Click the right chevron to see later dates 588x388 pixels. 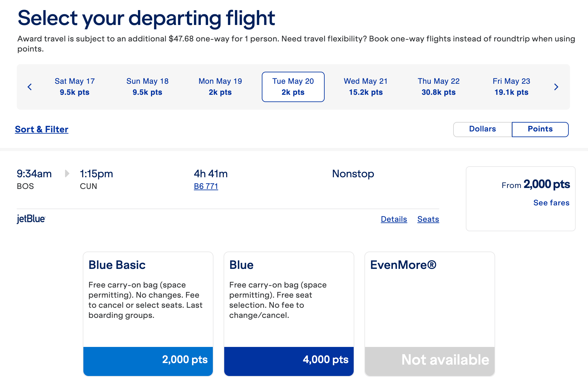tap(556, 87)
